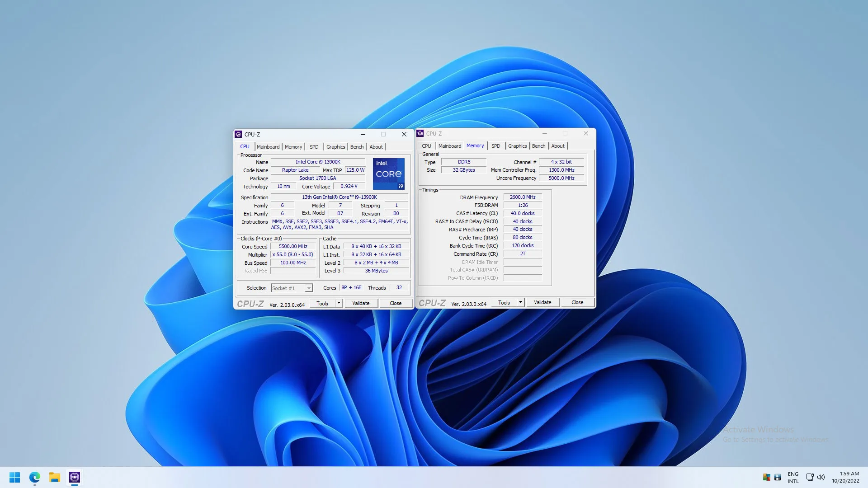Image resolution: width=868 pixels, height=488 pixels.
Task: Switch to Memory tab in left window
Action: pos(293,147)
